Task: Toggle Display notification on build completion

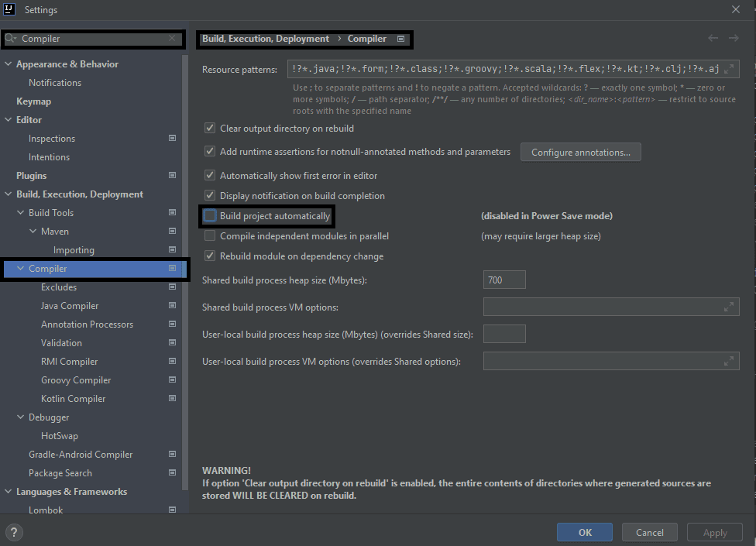Action: coord(210,196)
